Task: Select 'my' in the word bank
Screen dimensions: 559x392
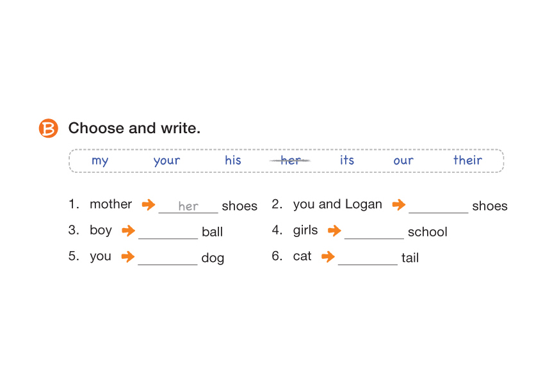Action: coord(100,161)
